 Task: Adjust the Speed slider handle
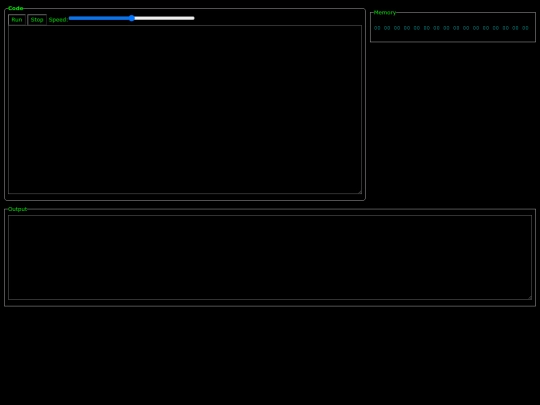click(x=132, y=18)
